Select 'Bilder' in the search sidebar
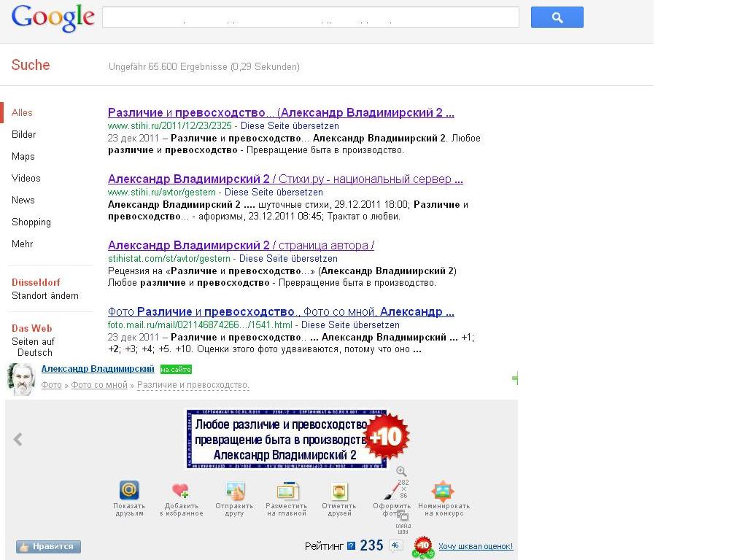Image resolution: width=747 pixels, height=560 pixels. point(23,134)
